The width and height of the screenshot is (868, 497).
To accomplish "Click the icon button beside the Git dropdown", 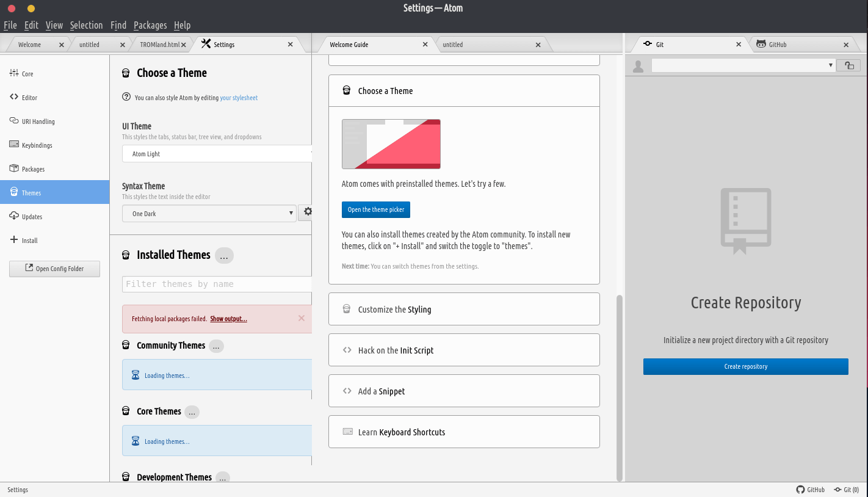I will (848, 65).
